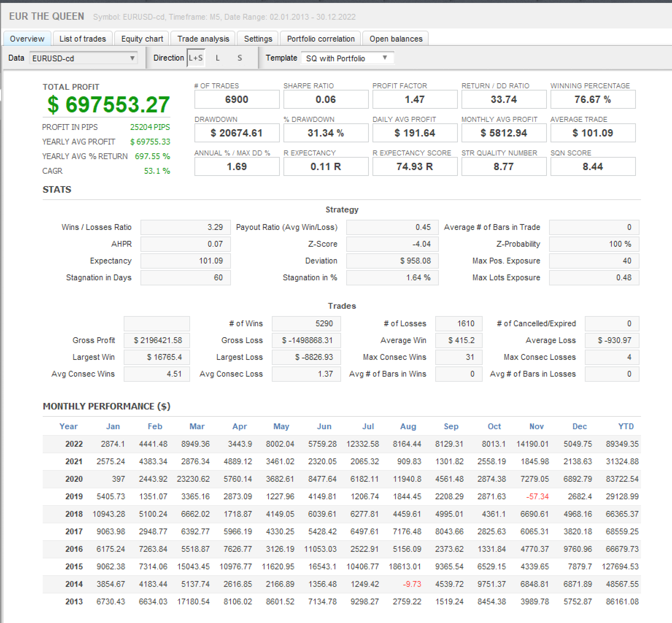Select the L+S direction toggle
The image size is (672, 623).
[196, 58]
